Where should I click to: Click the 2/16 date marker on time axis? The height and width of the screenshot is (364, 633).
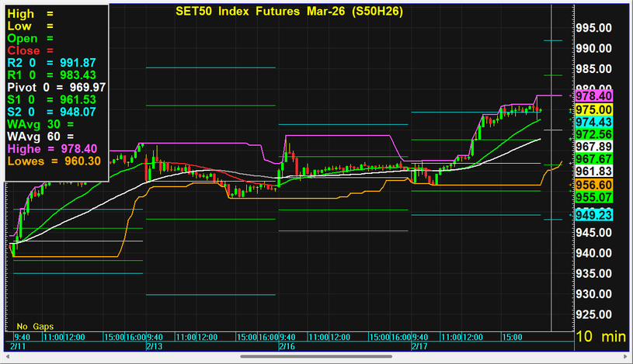[286, 345]
